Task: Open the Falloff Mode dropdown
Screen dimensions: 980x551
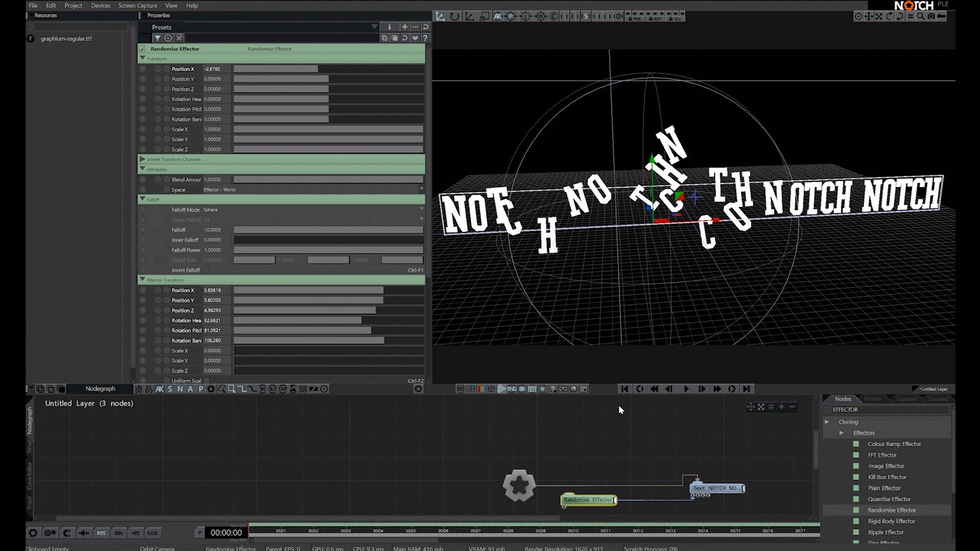Action: [x=313, y=210]
